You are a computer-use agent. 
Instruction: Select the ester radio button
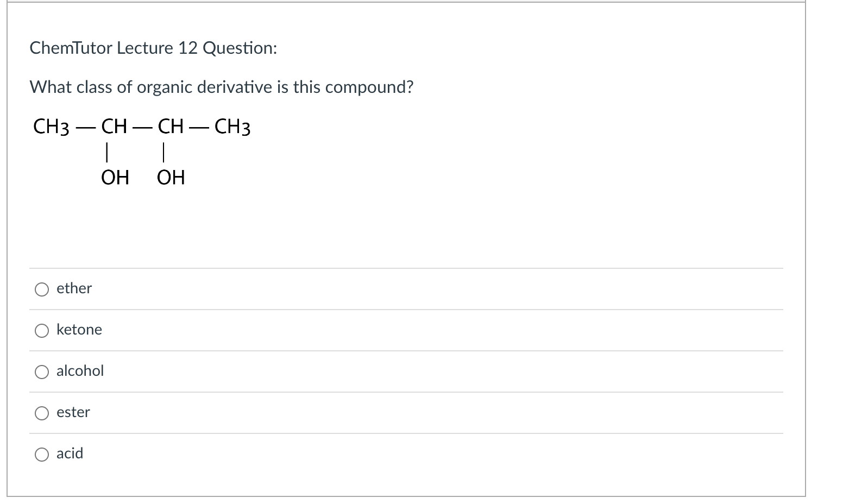(x=41, y=413)
